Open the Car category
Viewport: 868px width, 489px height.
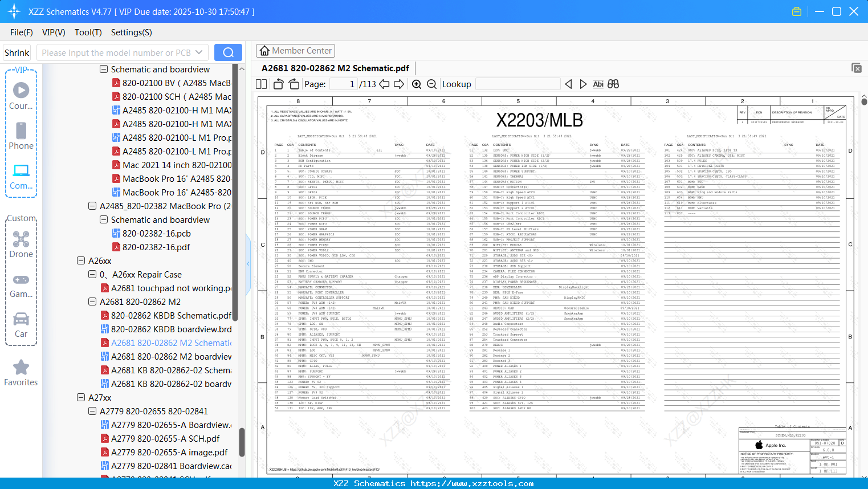21,325
